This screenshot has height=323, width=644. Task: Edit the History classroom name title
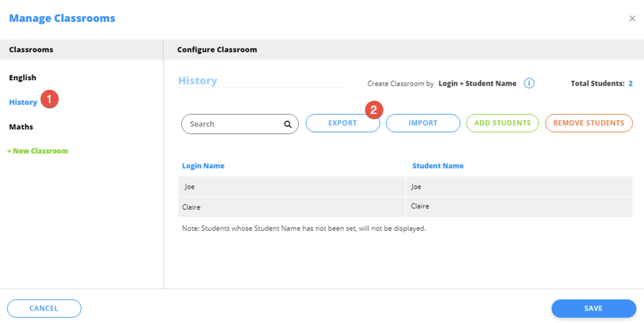[x=198, y=81]
